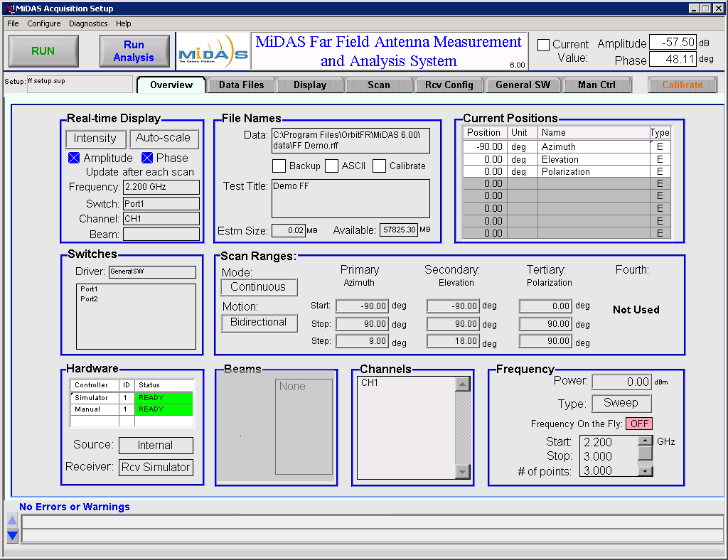Enable the ASCII checkbox
The image size is (728, 560).
click(331, 166)
